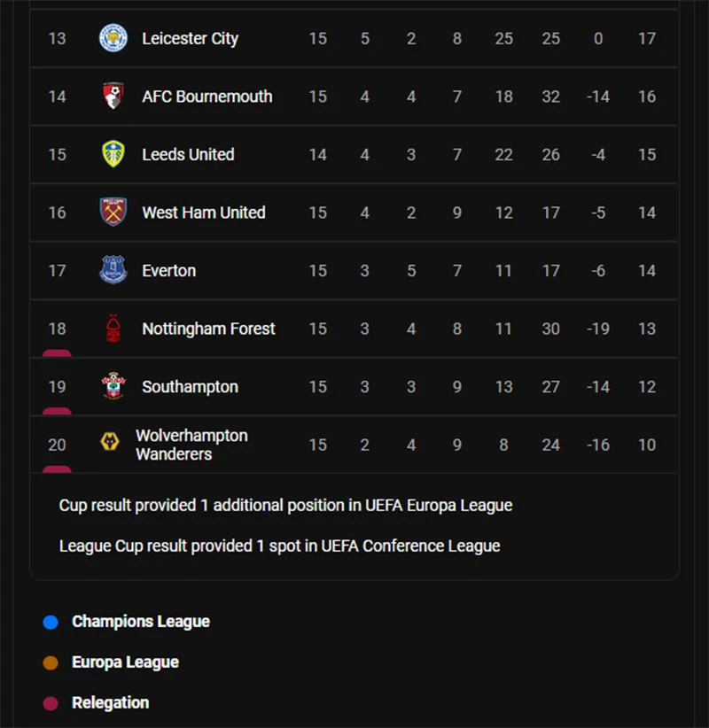The image size is (709, 728).
Task: Click the Relegation red indicator dot
Action: (x=51, y=702)
